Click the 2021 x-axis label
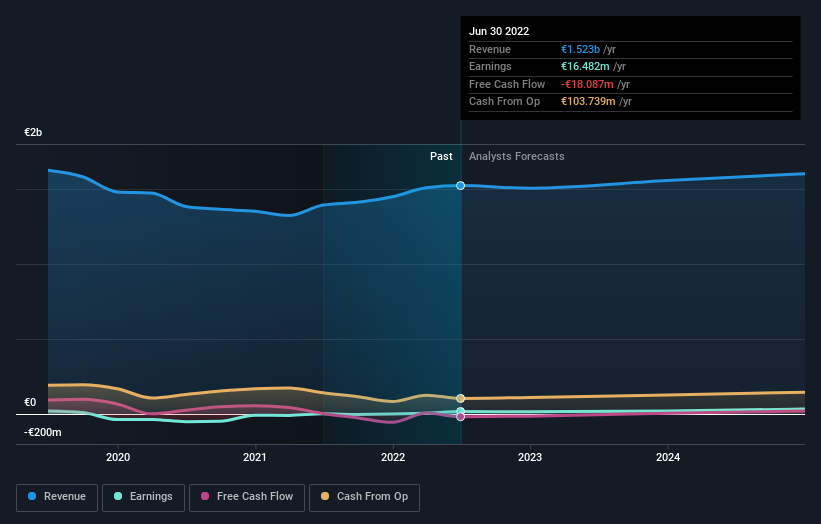Screen dimensions: 821x524 point(255,457)
